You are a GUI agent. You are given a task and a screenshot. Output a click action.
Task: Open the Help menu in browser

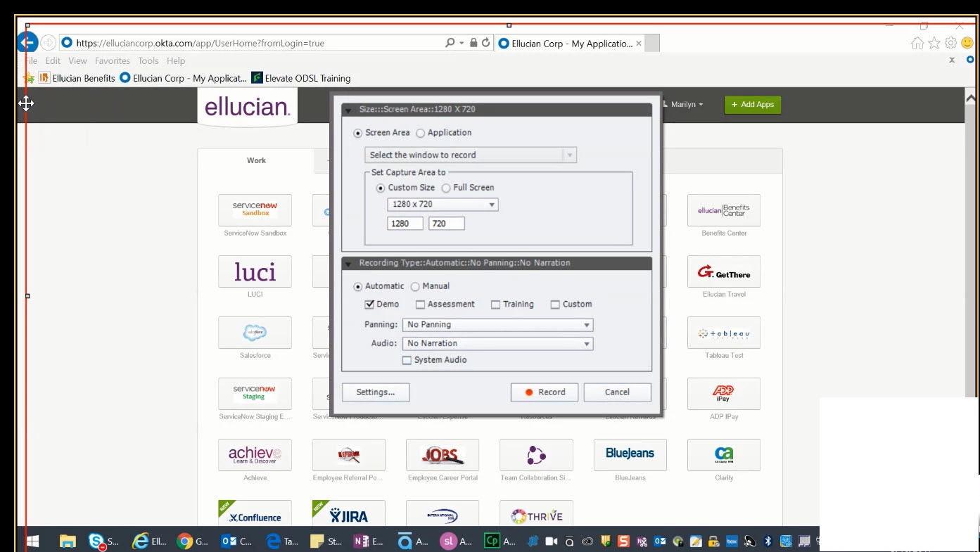[176, 61]
